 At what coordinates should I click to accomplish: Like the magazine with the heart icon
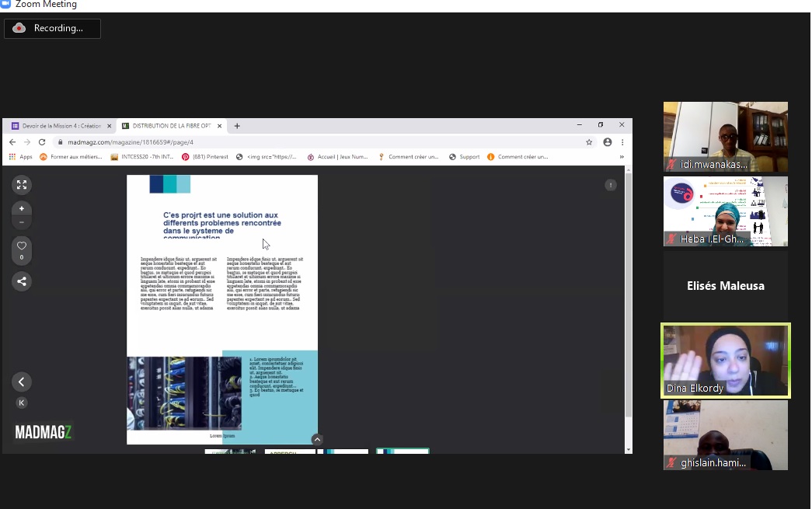tap(22, 246)
